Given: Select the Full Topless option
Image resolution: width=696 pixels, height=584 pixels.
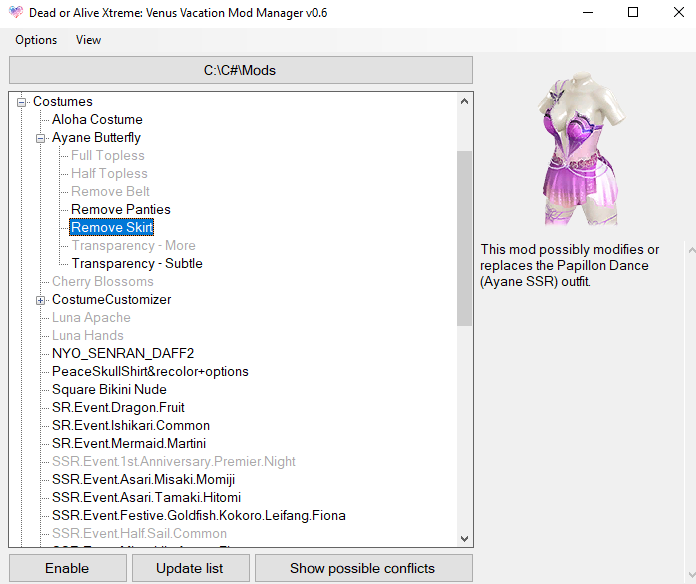Looking at the screenshot, I should click(108, 155).
